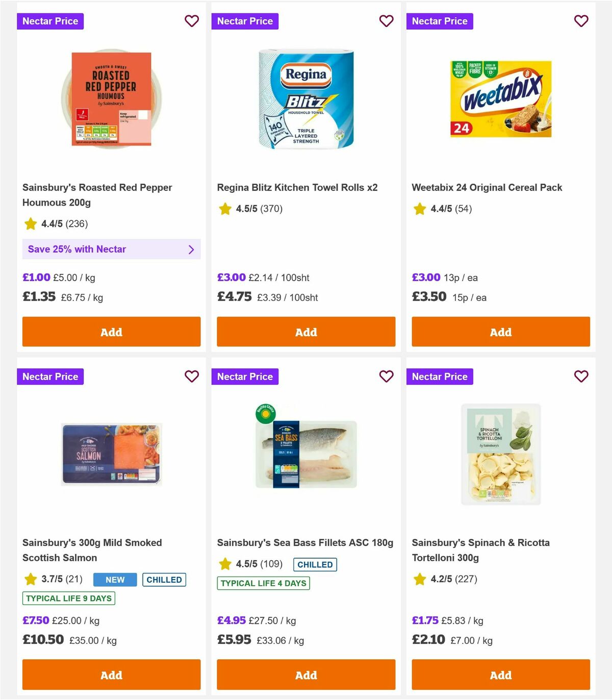612x700 pixels.
Task: Click the houmous product thumbnail image
Action: tap(111, 98)
